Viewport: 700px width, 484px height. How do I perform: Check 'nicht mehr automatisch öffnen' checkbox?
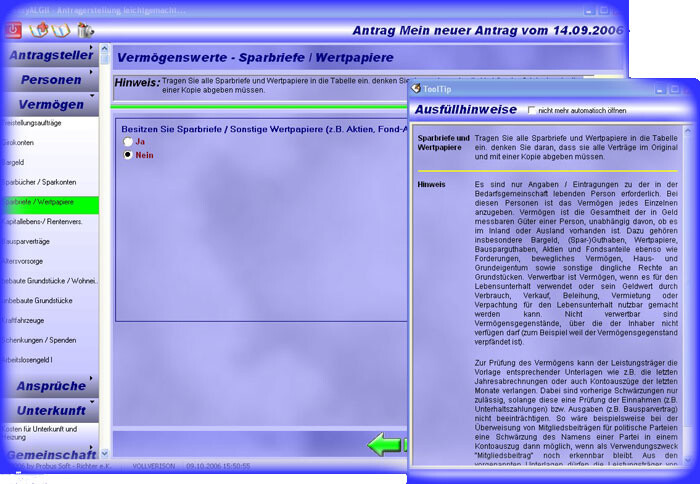531,110
